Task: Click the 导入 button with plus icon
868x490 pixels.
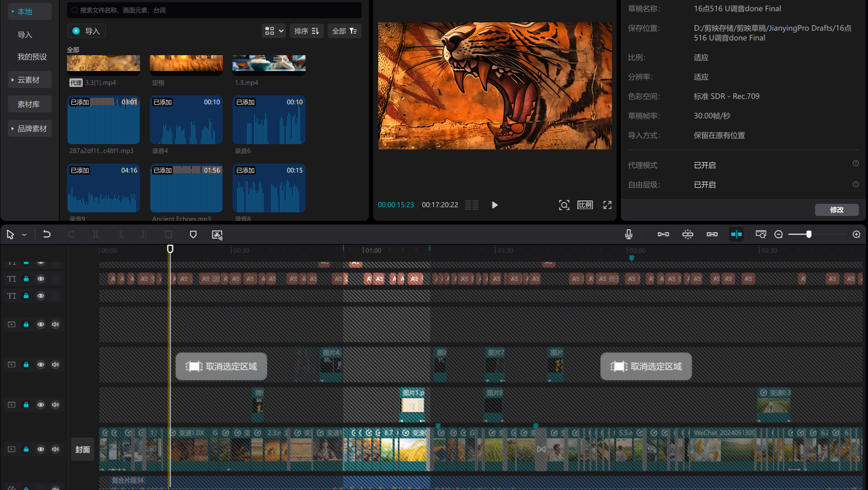Action: (x=86, y=31)
